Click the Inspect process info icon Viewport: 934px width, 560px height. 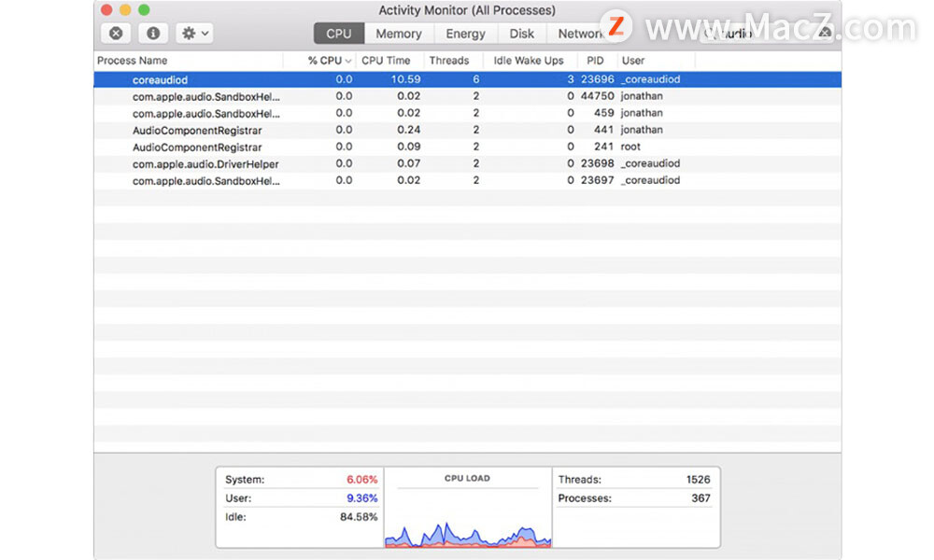pos(153,34)
